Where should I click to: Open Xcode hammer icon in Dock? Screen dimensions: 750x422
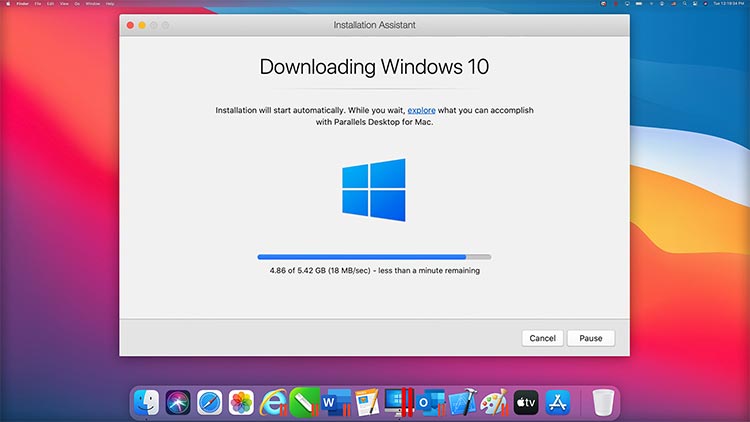click(x=463, y=402)
